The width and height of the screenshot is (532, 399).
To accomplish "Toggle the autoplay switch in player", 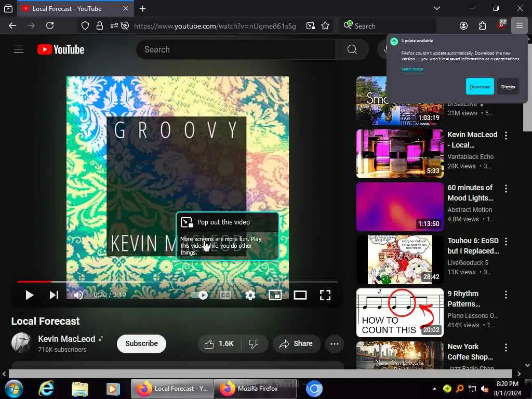I will pyautogui.click(x=199, y=295).
